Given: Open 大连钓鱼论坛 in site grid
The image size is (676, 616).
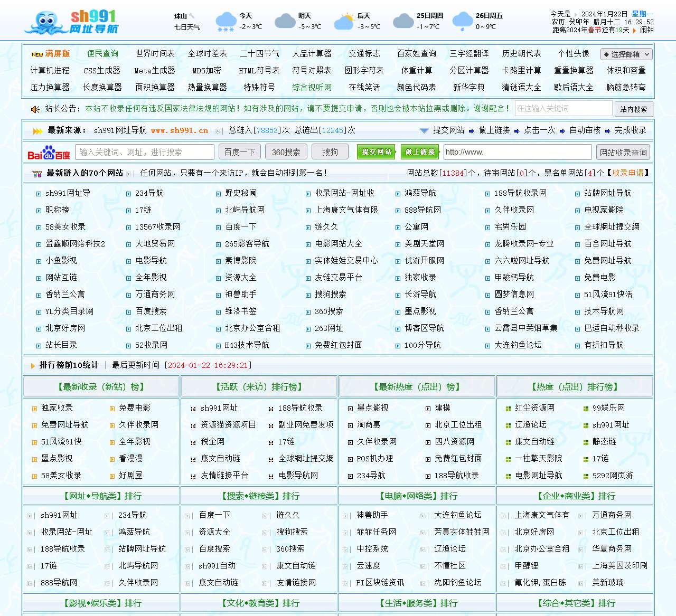Looking at the screenshot, I should click(x=518, y=345).
